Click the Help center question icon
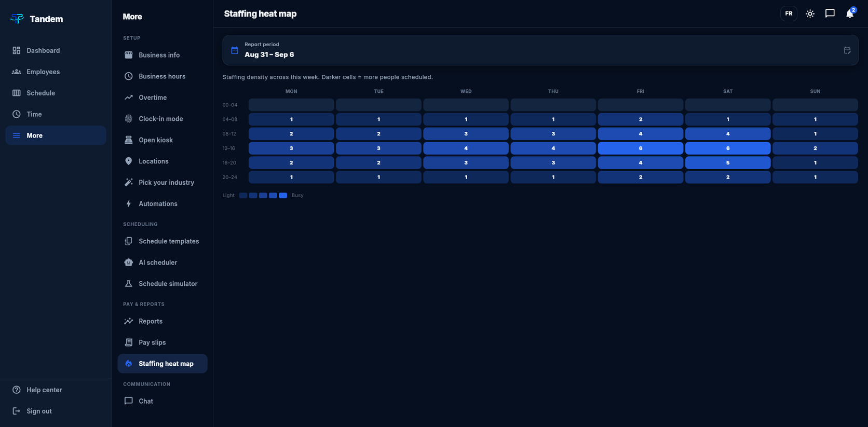The width and height of the screenshot is (868, 427). pos(17,390)
